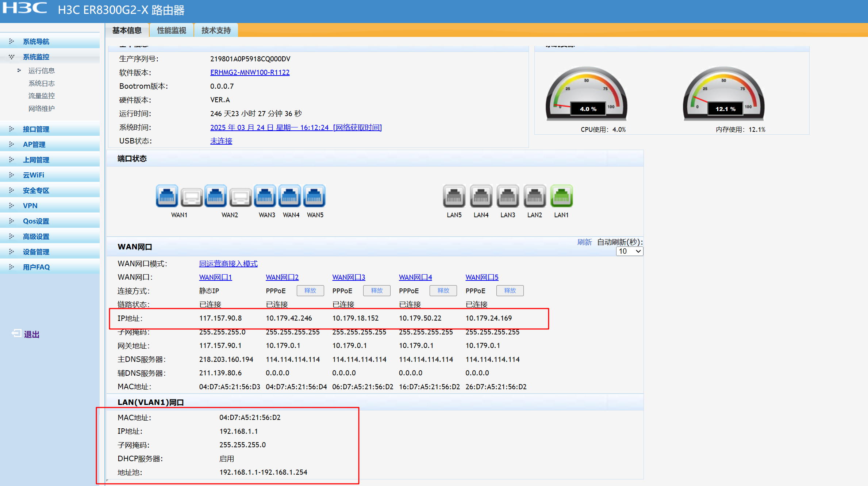Image resolution: width=868 pixels, height=486 pixels.
Task: Click the WAN1 blue port icon
Action: click(x=167, y=196)
